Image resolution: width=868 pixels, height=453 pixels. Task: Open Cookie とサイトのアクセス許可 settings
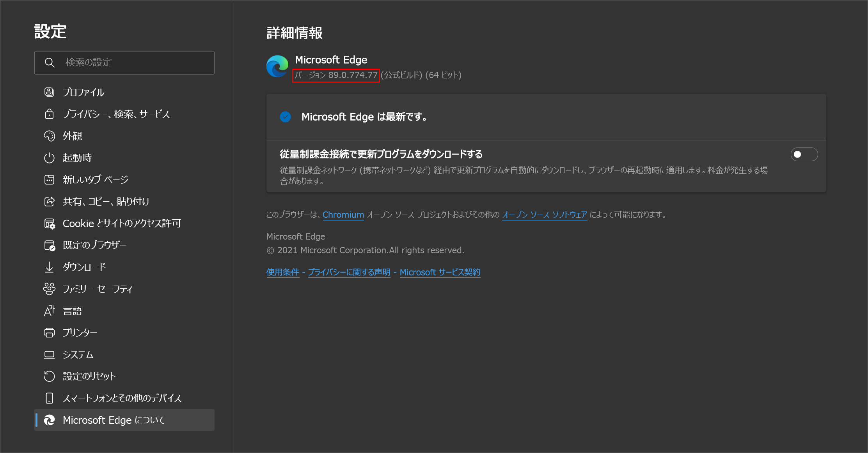click(124, 223)
